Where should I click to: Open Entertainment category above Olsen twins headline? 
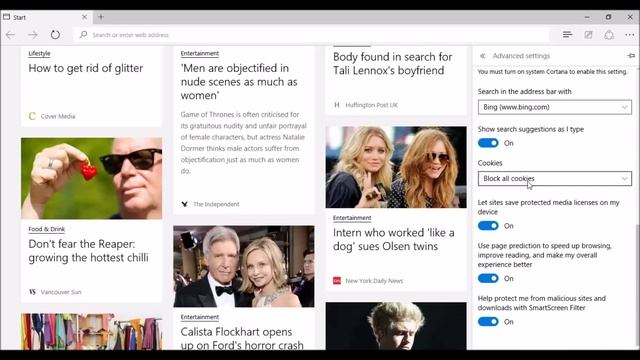[x=352, y=218]
